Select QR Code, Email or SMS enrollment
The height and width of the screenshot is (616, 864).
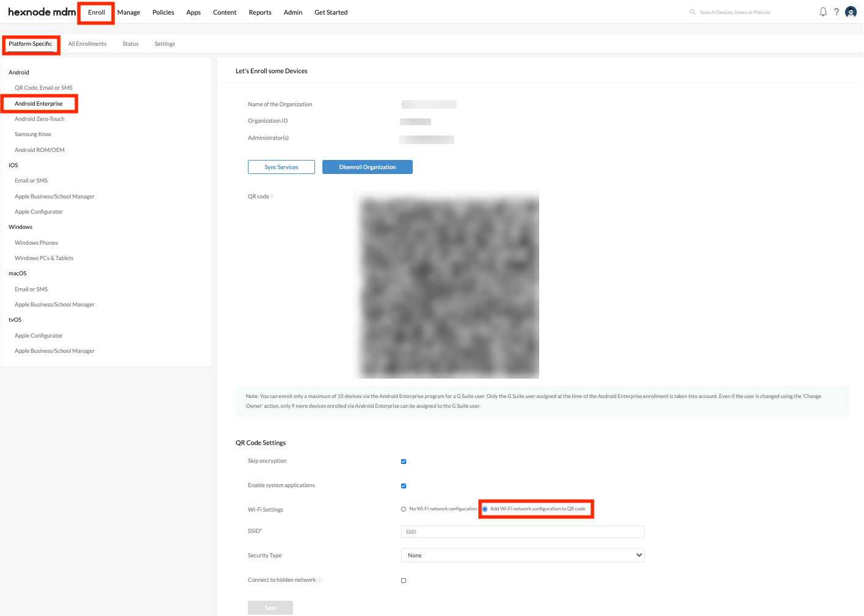pyautogui.click(x=44, y=88)
